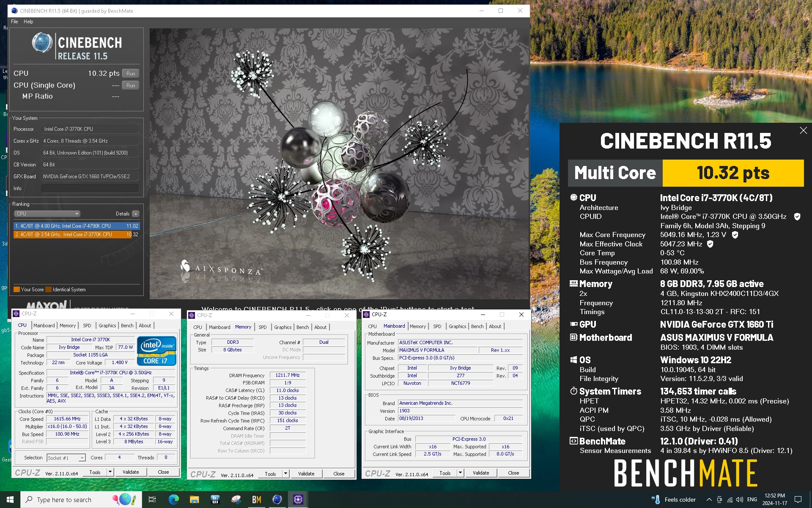Open Snipping Tool from taskbar
The width and height of the screenshot is (812, 508).
[x=236, y=500]
